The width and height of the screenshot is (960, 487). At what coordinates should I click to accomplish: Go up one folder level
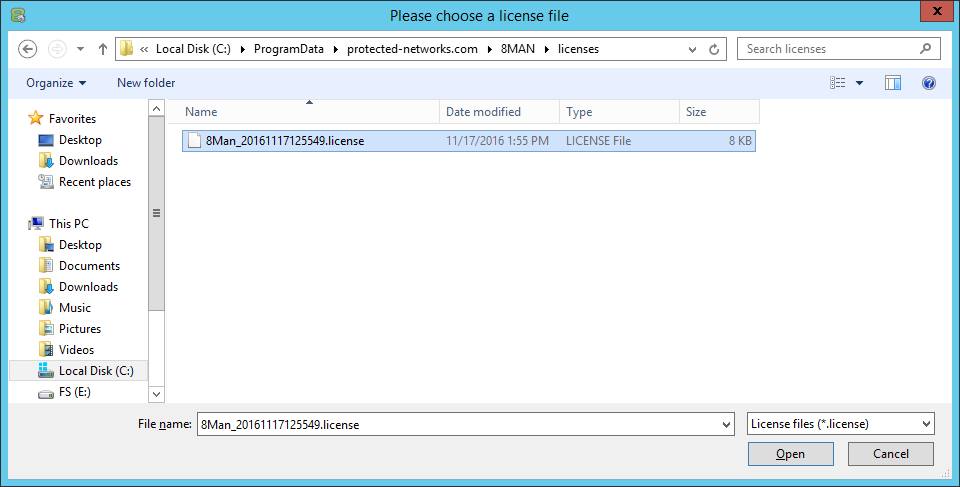[x=103, y=49]
